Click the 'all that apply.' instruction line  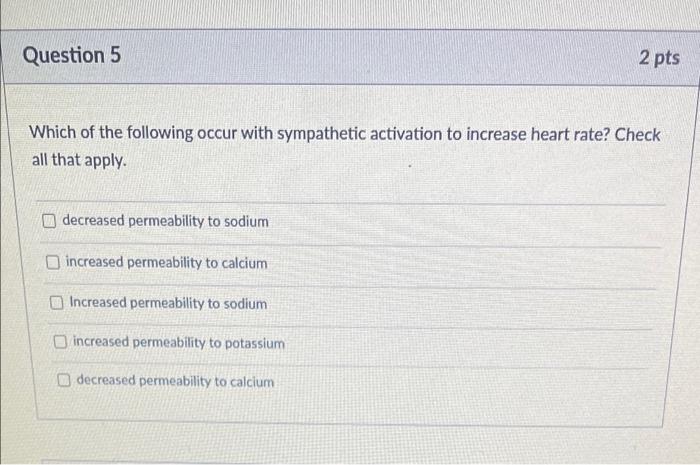click(79, 160)
